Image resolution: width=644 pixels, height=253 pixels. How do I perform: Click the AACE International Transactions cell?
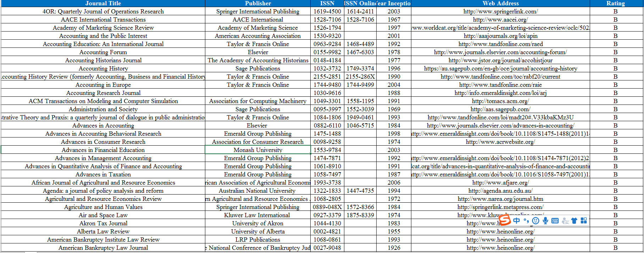[103, 19]
